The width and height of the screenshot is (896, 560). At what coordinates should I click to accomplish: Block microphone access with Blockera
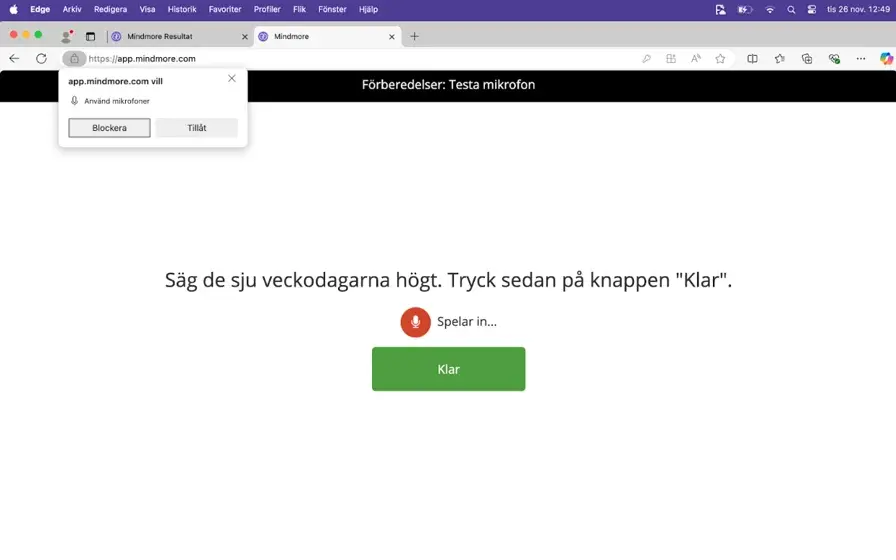[109, 128]
